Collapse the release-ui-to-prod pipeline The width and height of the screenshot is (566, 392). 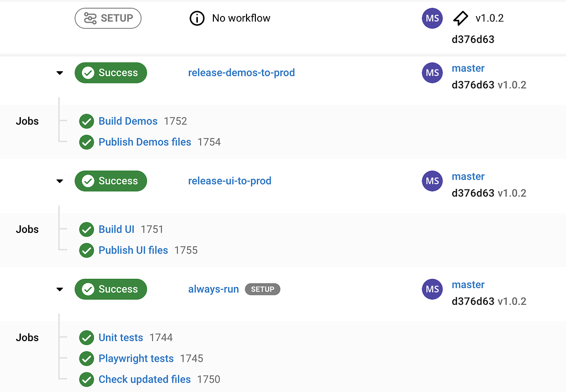coord(60,181)
